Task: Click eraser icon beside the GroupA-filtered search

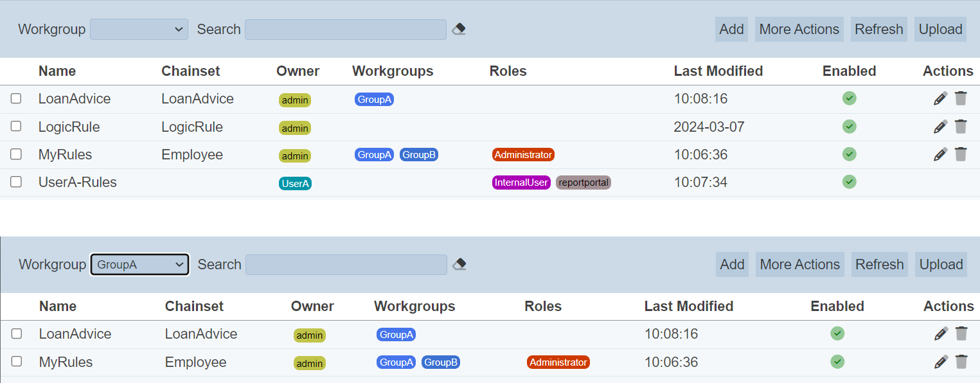Action: pos(459,265)
